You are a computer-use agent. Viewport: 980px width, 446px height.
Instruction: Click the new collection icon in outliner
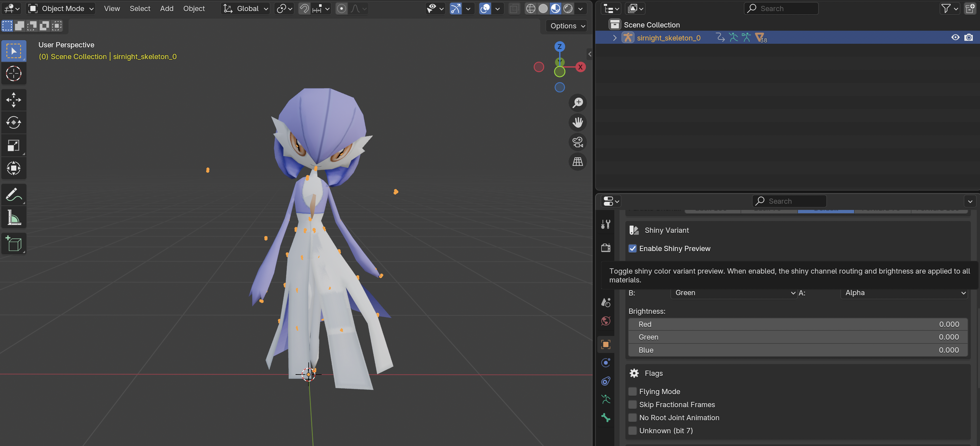(970, 8)
